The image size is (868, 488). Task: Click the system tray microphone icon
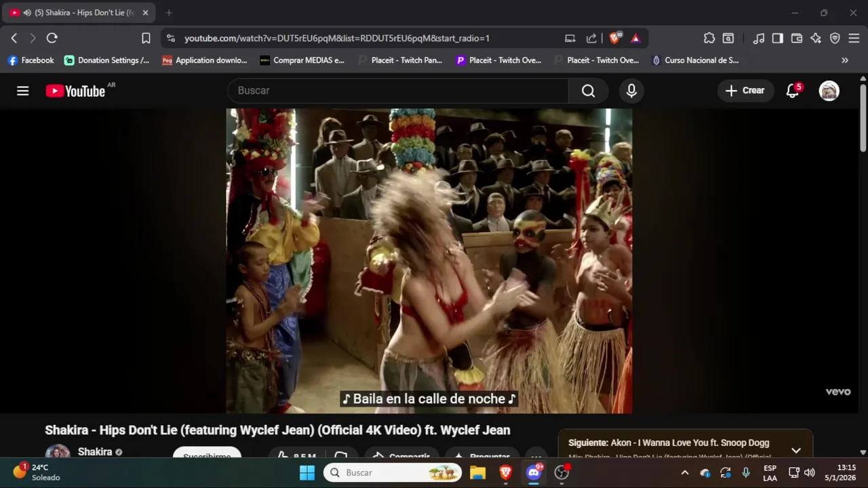[x=746, y=473]
